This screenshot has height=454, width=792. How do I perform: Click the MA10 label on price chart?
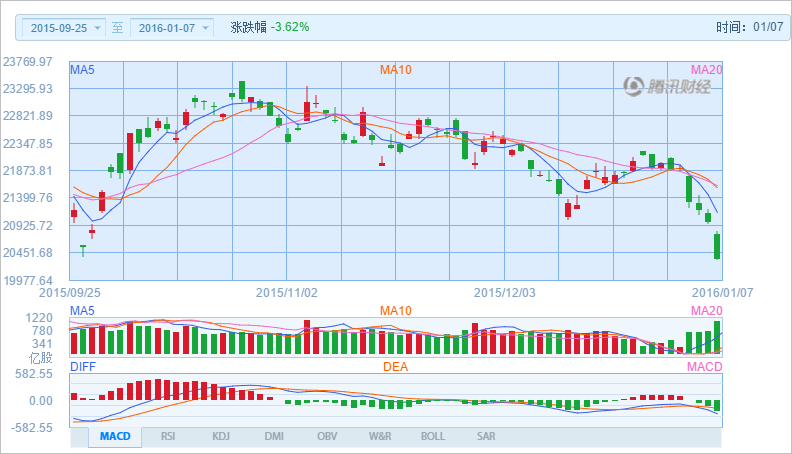(x=395, y=70)
